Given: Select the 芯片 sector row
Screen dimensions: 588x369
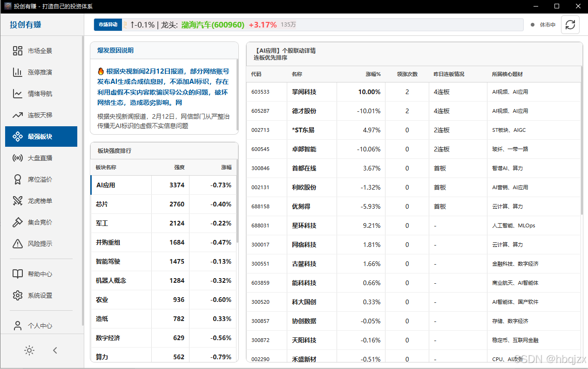Looking at the screenshot, I should (x=163, y=204).
